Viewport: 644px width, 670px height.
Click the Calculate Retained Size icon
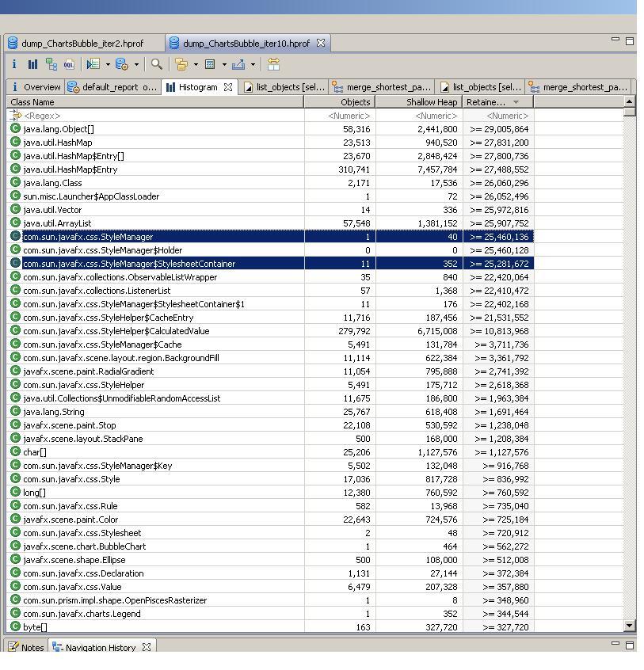[210, 64]
